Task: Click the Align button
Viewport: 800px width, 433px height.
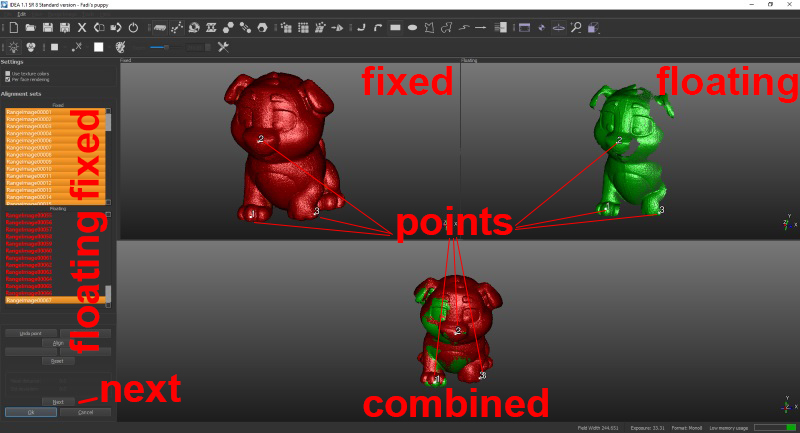Action: [58, 343]
